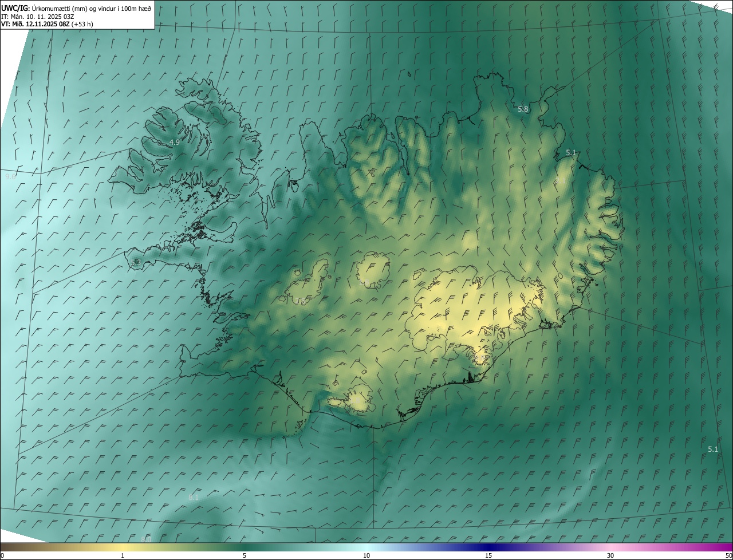Screen dimensions: 733x560
Task: Click the 8.0 value above the colour bar
Action: (x=146, y=539)
